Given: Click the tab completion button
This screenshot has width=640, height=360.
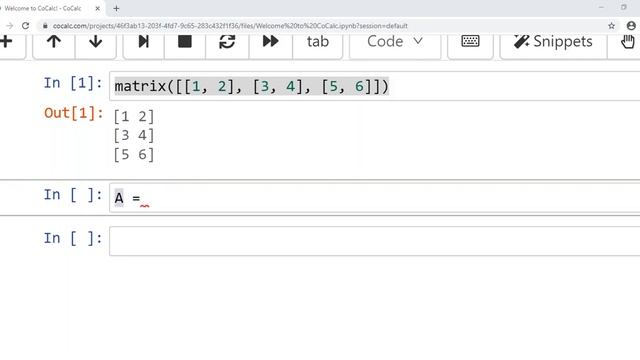Looking at the screenshot, I should [x=318, y=42].
